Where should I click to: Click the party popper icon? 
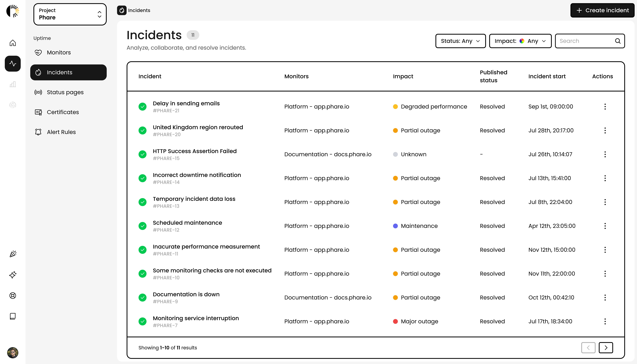click(x=13, y=254)
